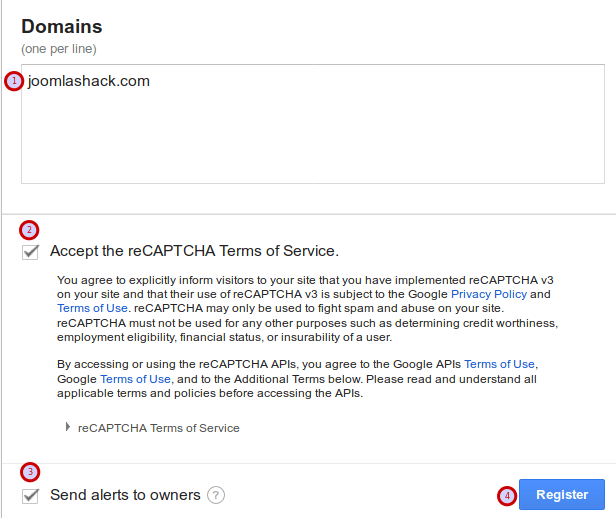The width and height of the screenshot is (616, 518).
Task: Click the Domains heading
Action: point(62,27)
